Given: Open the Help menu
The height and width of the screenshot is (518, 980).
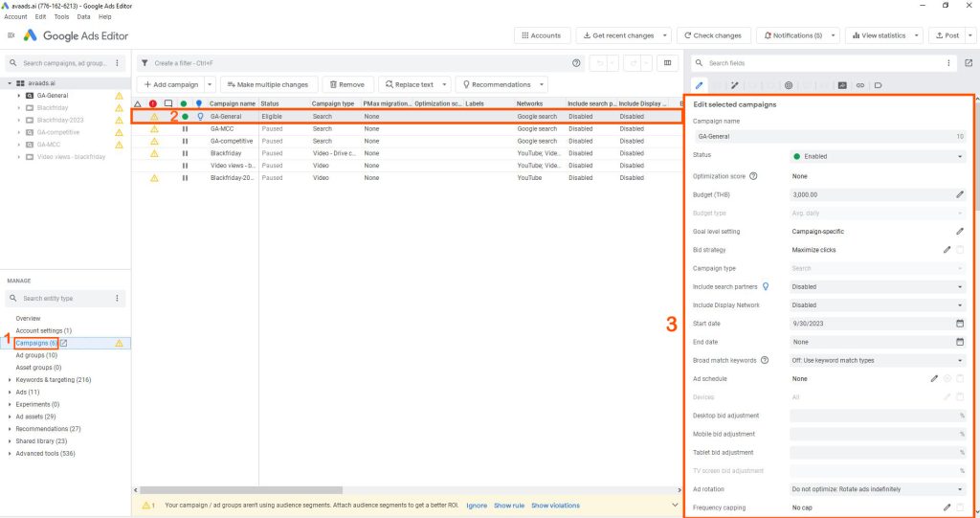Looking at the screenshot, I should 105,17.
